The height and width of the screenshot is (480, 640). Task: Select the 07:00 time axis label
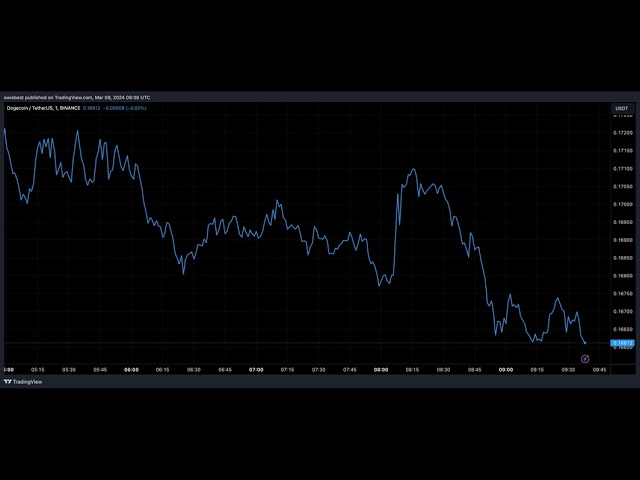pyautogui.click(x=256, y=369)
